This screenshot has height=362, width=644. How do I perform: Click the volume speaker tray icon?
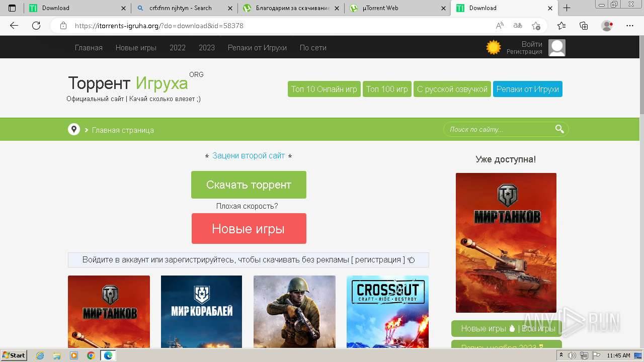[x=572, y=355]
